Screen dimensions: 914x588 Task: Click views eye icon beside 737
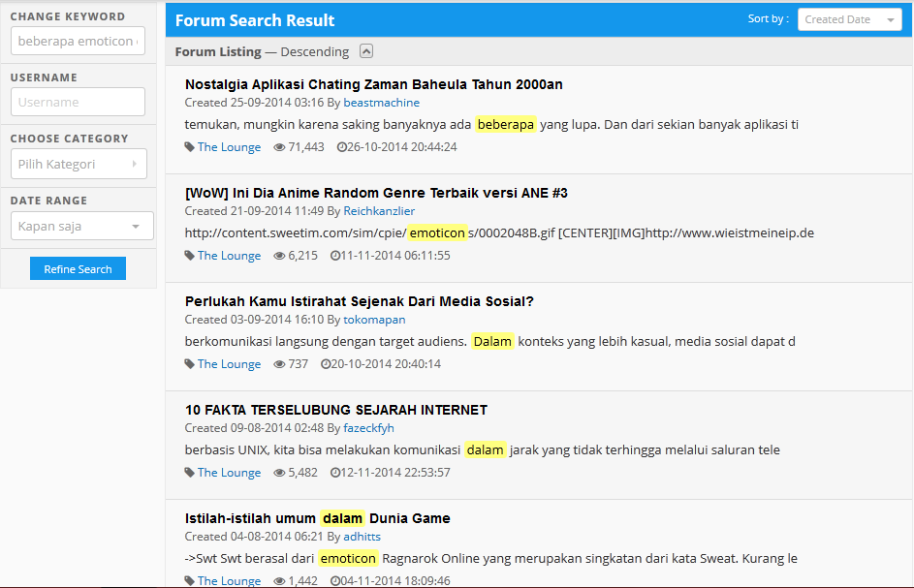tap(280, 363)
